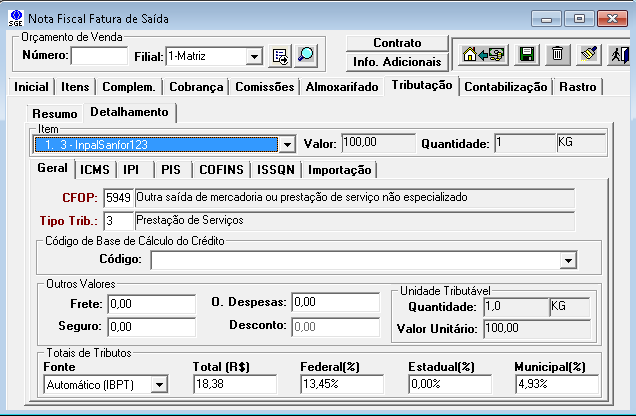This screenshot has width=636, height=416.
Task: Click the broom clear form icon
Action: click(x=589, y=55)
